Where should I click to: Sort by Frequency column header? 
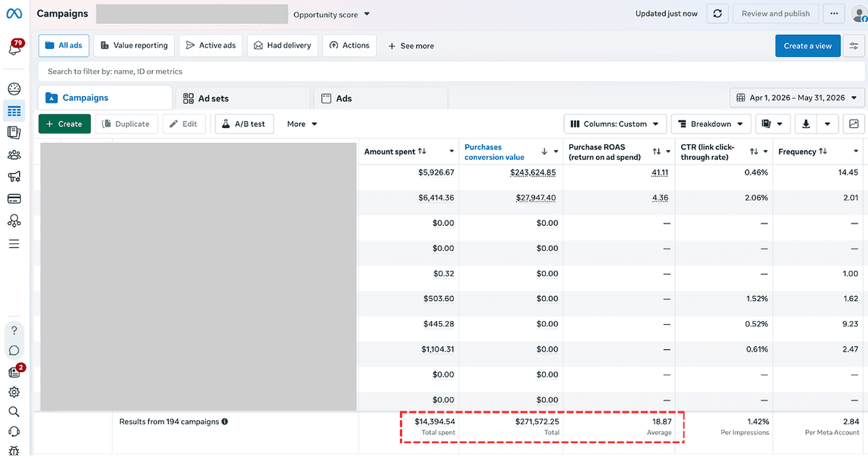click(802, 151)
